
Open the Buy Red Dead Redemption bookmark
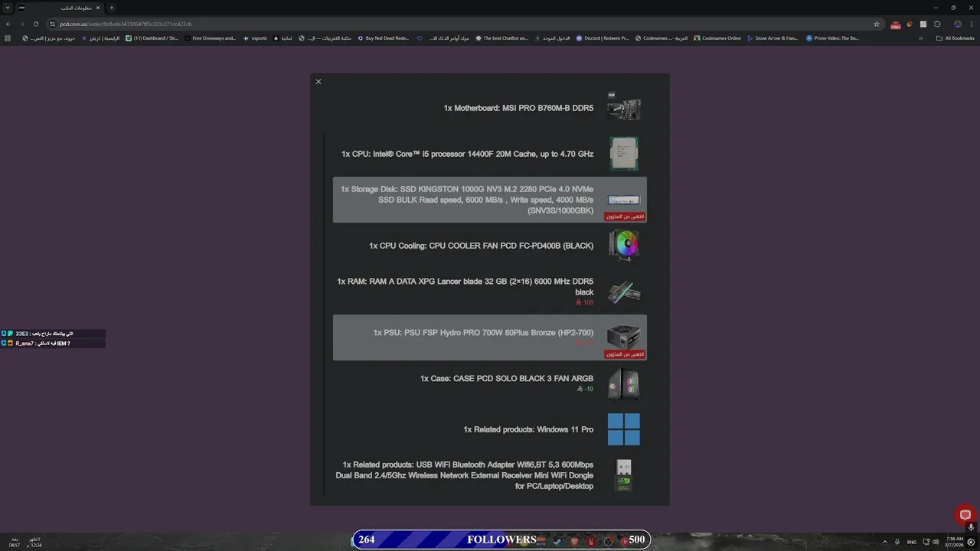384,38
